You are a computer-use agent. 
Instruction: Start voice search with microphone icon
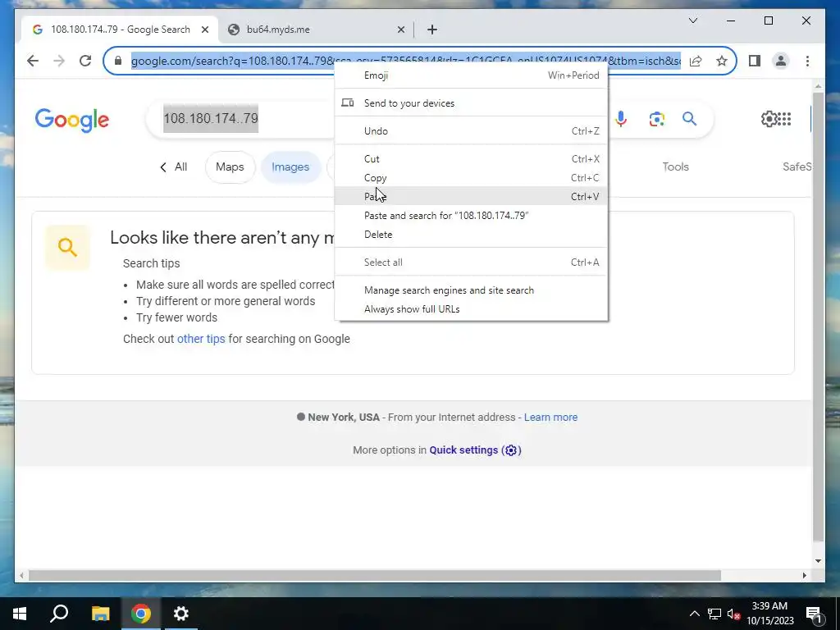point(621,119)
